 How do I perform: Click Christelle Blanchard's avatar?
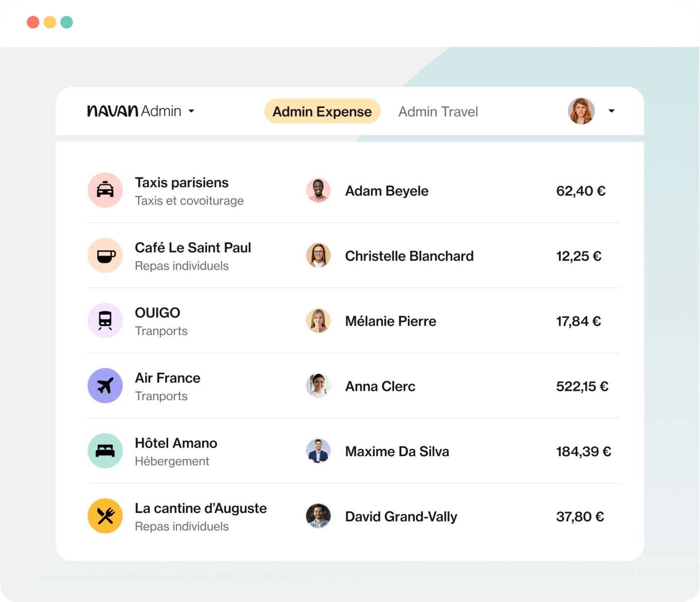(318, 255)
